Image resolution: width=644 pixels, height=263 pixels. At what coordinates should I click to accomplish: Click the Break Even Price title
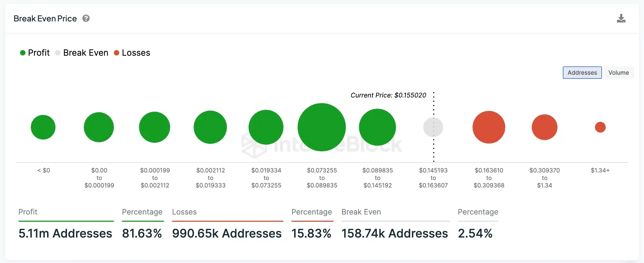tap(45, 18)
